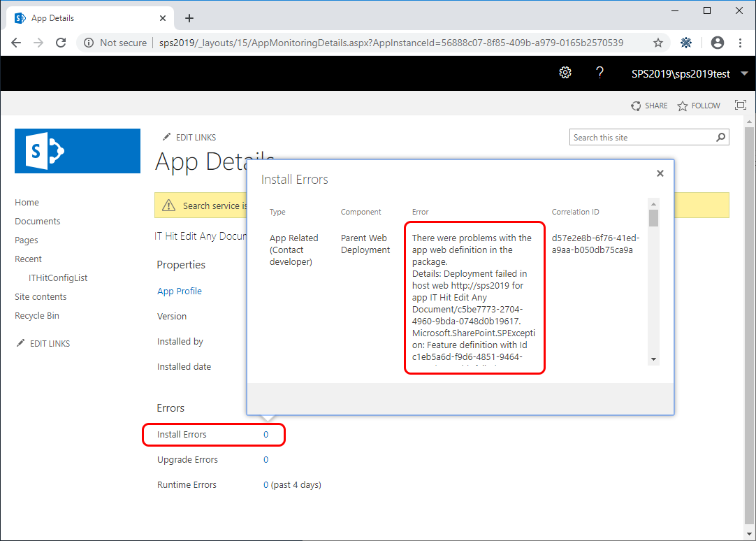Viewport: 756px width, 541px height.
Task: Open a new browser tab
Action: [189, 18]
